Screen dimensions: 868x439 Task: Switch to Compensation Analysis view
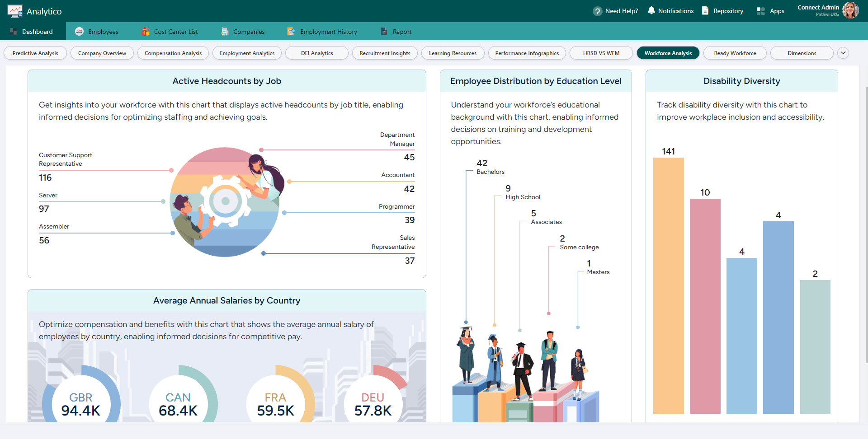[x=173, y=53]
